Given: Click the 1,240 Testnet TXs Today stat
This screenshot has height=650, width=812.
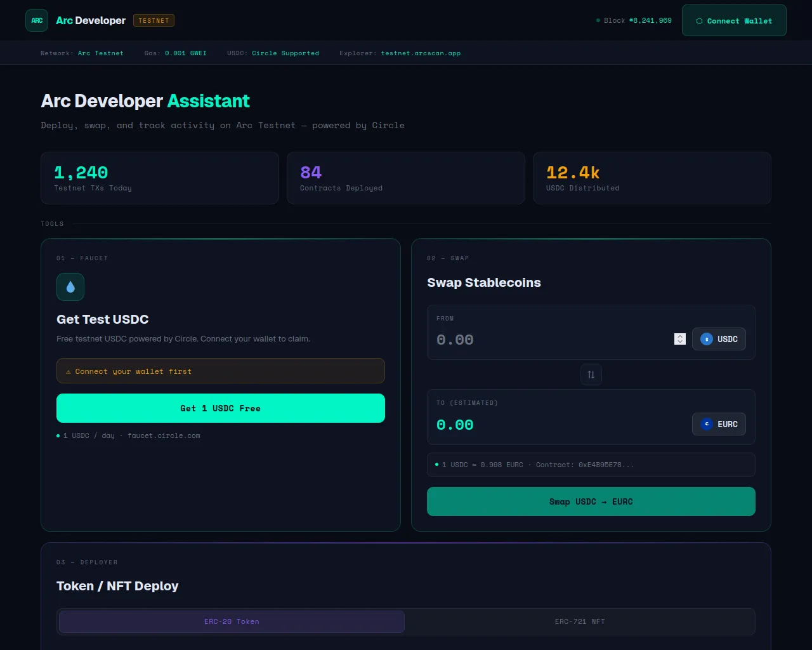Looking at the screenshot, I should tap(160, 178).
